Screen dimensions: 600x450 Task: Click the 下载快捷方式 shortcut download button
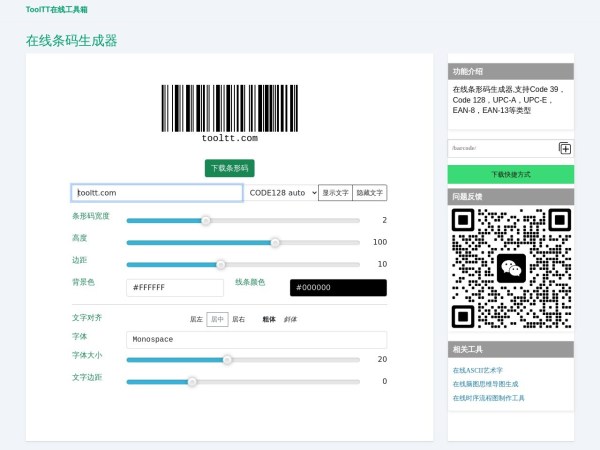coord(511,175)
